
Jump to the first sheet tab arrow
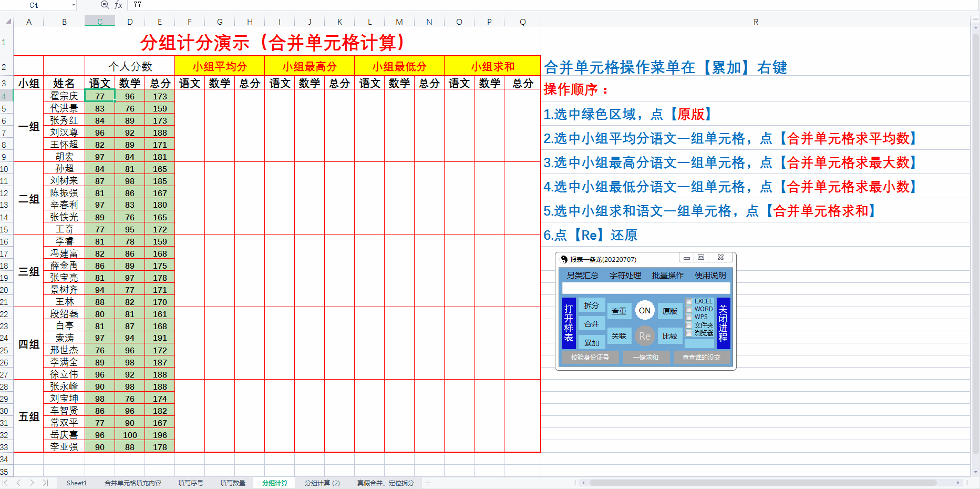5,483
